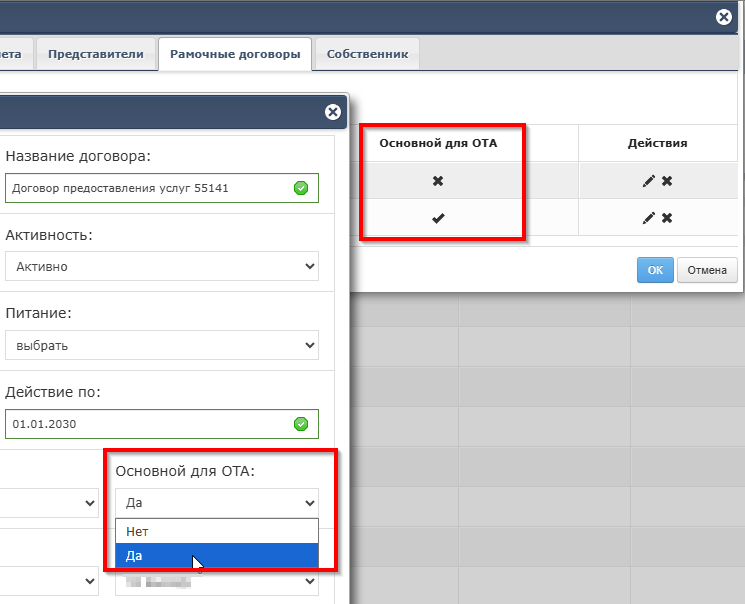Click the edit pencil in the first contract row
This screenshot has width=745, height=604.
tap(648, 181)
